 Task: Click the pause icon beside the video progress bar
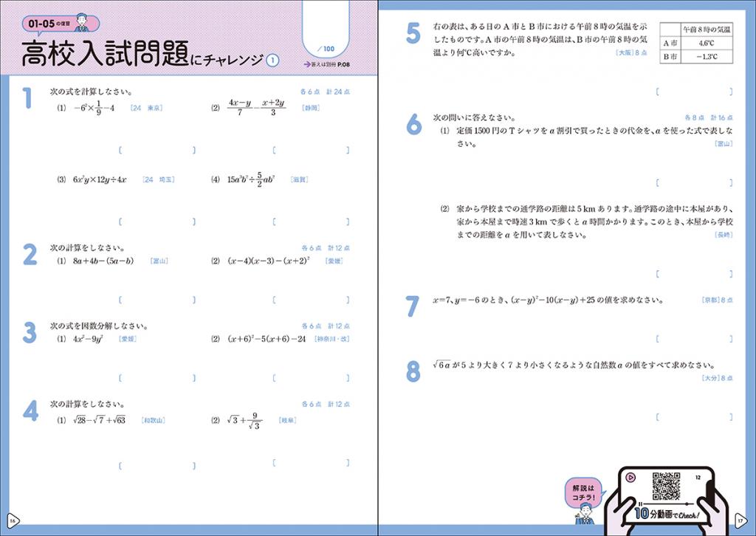tap(640, 504)
